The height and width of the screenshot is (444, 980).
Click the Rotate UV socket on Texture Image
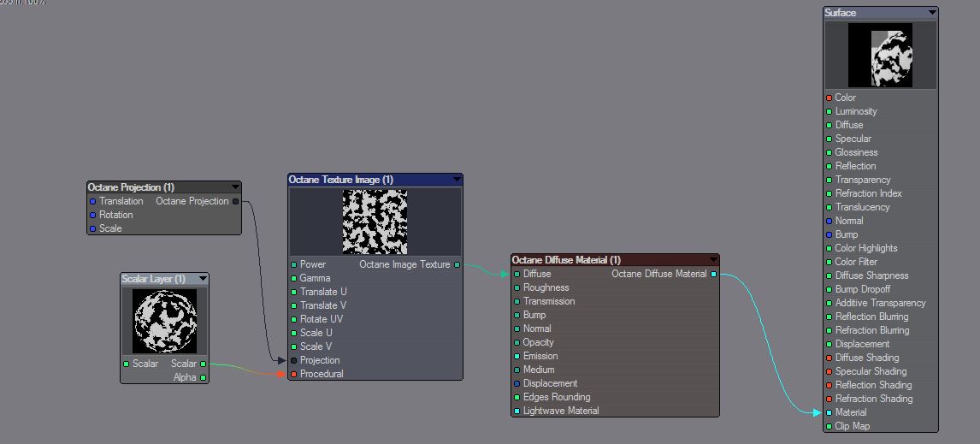(293, 320)
